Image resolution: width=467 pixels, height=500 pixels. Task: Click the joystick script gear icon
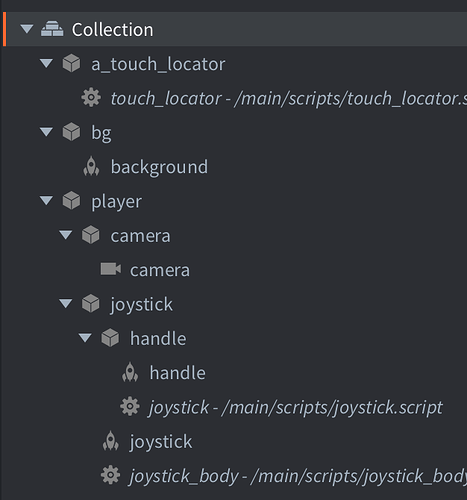pyautogui.click(x=130, y=407)
